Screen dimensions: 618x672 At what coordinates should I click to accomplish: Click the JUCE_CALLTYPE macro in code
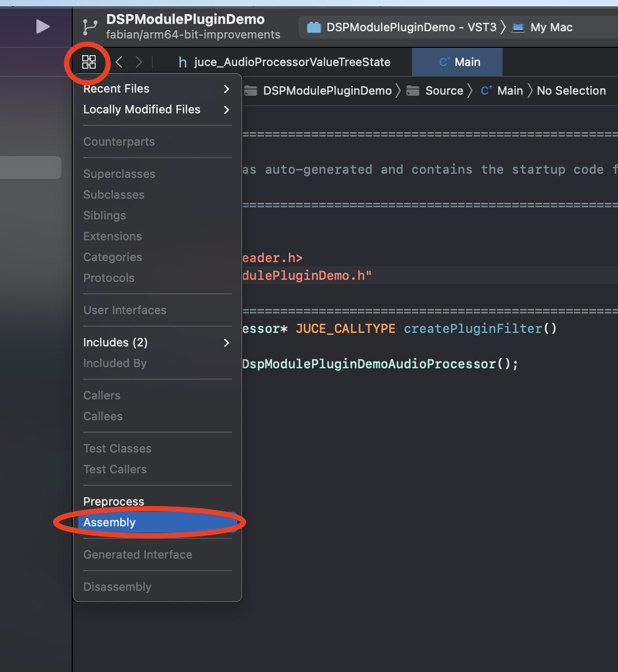[x=345, y=329]
